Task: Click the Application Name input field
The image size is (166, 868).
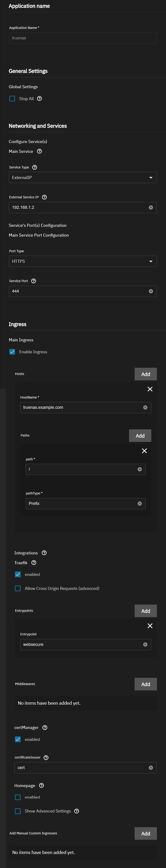Action: [x=83, y=38]
